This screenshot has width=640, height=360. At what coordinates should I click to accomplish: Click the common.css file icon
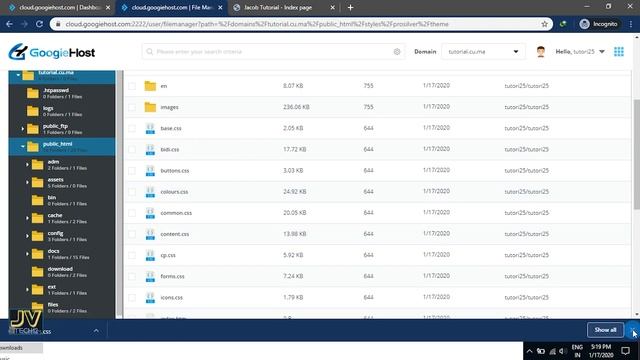coord(150,213)
